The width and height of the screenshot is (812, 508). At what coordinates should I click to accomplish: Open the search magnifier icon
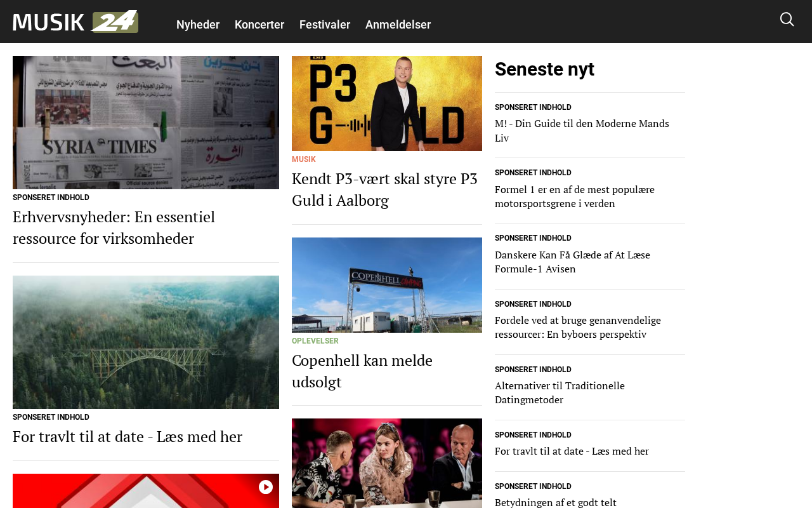(x=787, y=20)
